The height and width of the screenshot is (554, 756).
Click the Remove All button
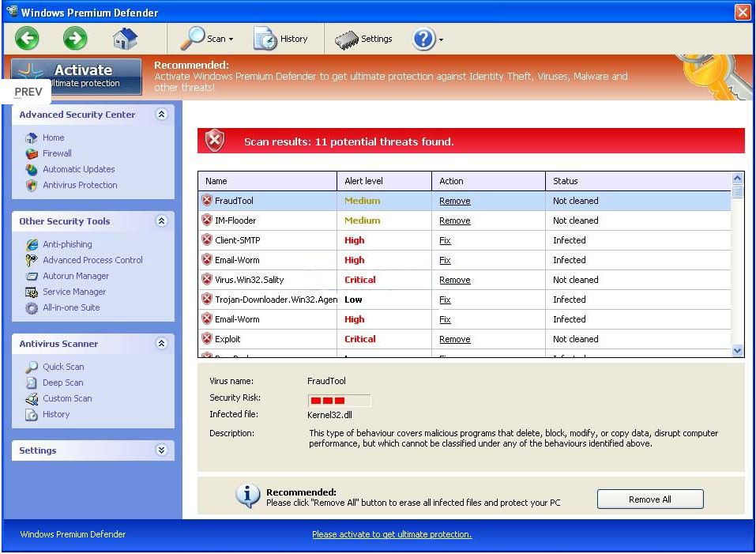(x=650, y=499)
